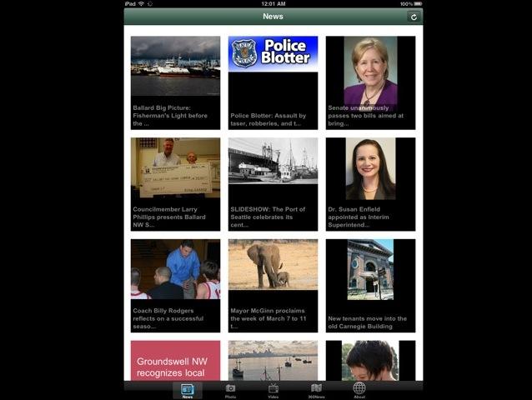Open the Groundswell NW recognizes local story
The height and width of the screenshot is (400, 532).
click(175, 361)
